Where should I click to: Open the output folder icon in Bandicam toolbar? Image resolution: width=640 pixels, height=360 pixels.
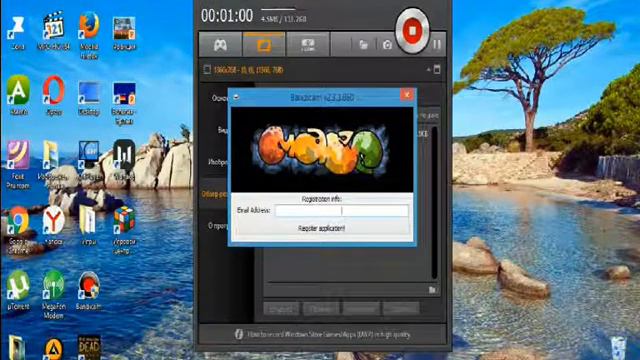pyautogui.click(x=363, y=44)
